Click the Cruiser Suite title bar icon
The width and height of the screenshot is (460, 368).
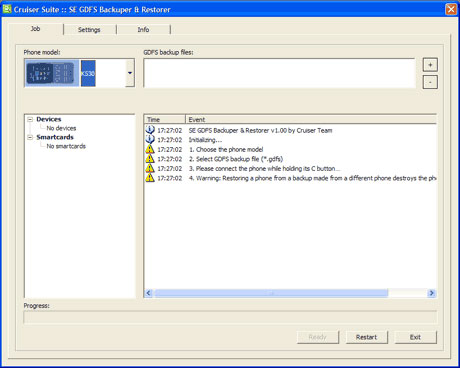tap(7, 9)
